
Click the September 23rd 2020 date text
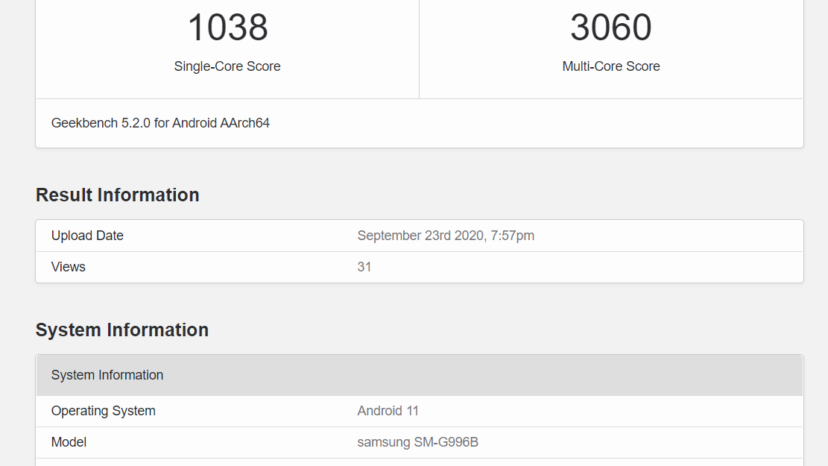click(x=420, y=236)
